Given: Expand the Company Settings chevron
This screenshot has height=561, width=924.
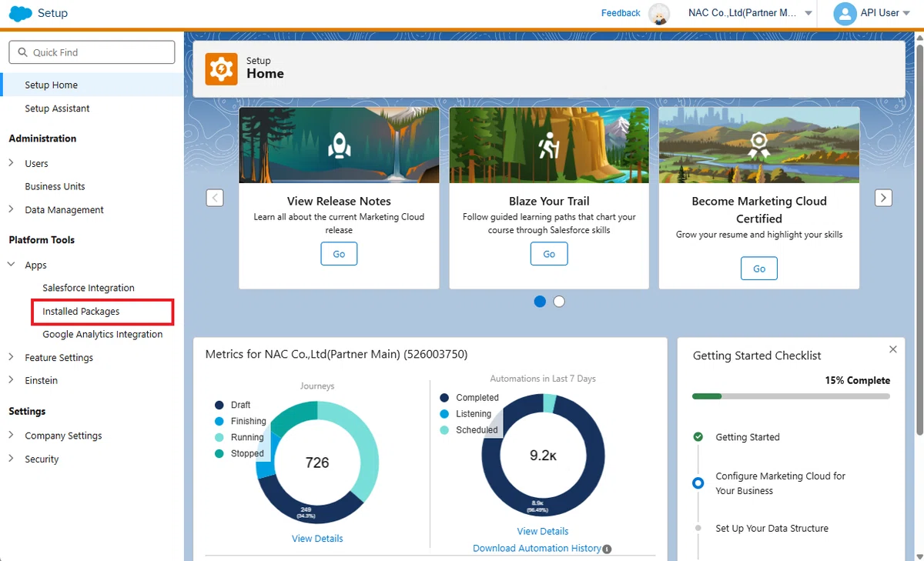Looking at the screenshot, I should 12,436.
